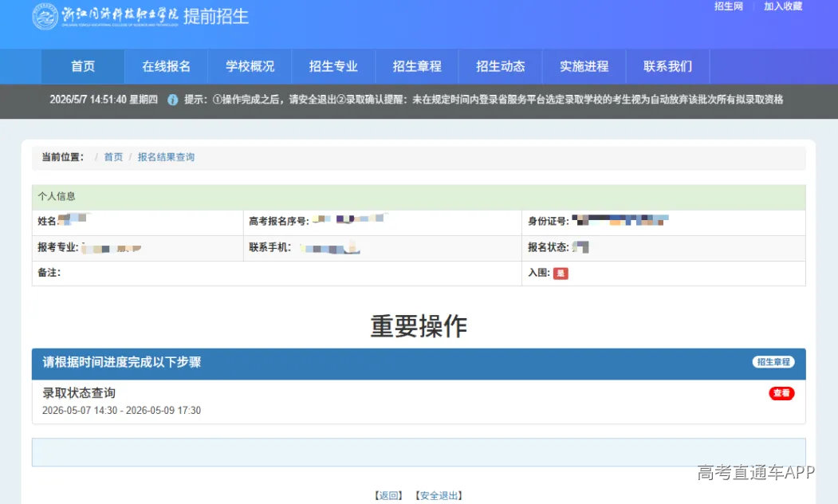Click 首页 in the breadcrumb

pos(113,157)
